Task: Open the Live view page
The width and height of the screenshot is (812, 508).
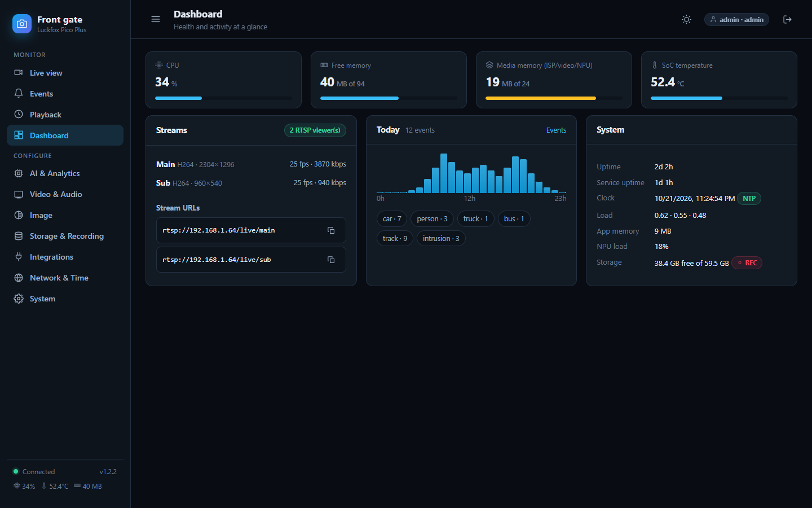Action: [x=65, y=73]
